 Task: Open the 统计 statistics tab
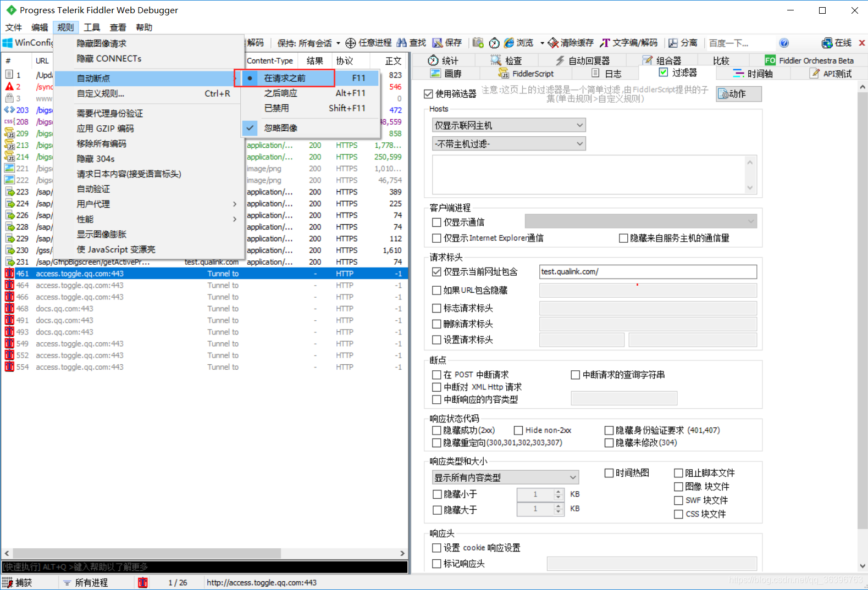click(x=443, y=60)
